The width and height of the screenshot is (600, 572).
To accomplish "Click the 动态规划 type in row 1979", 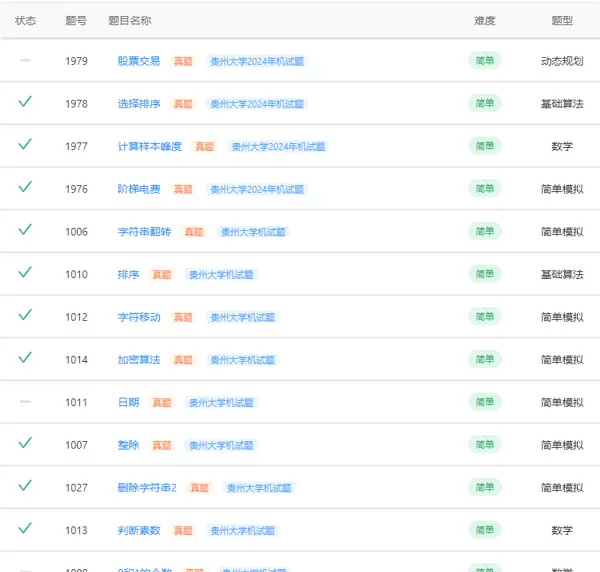I will point(562,61).
